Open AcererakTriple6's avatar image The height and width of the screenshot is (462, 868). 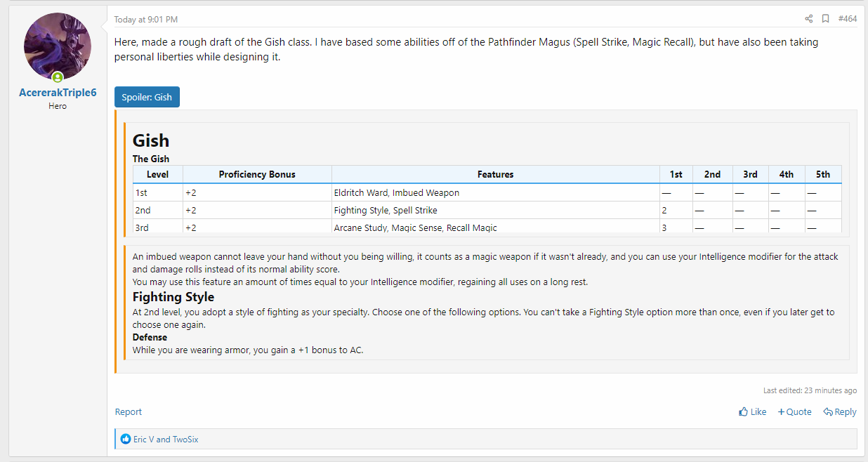point(58,46)
